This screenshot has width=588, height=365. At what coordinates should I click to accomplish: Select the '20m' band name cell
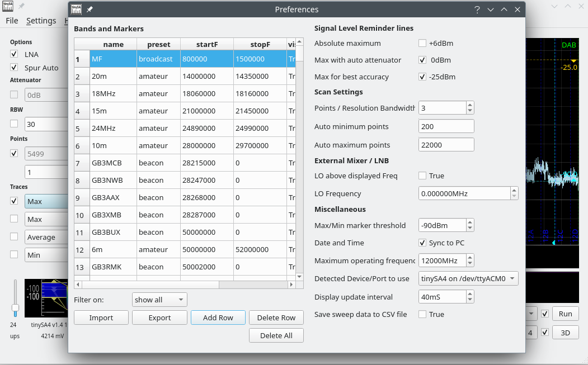[x=113, y=77]
